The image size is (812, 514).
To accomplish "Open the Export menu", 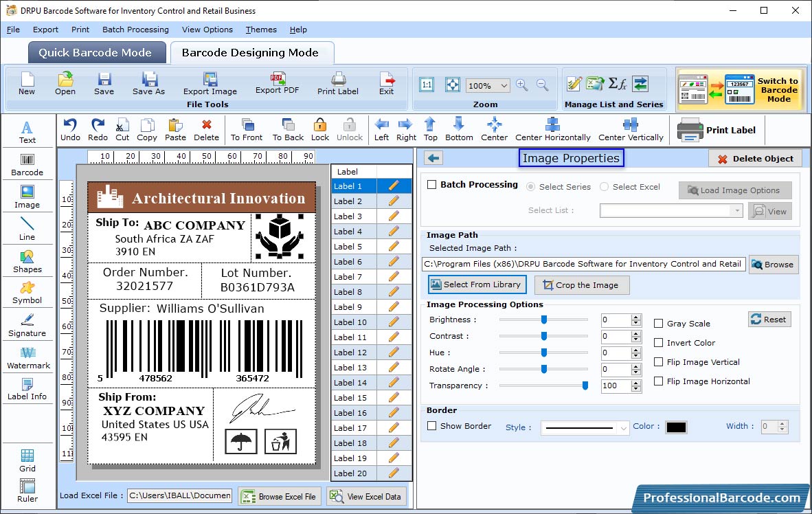I will pos(45,30).
